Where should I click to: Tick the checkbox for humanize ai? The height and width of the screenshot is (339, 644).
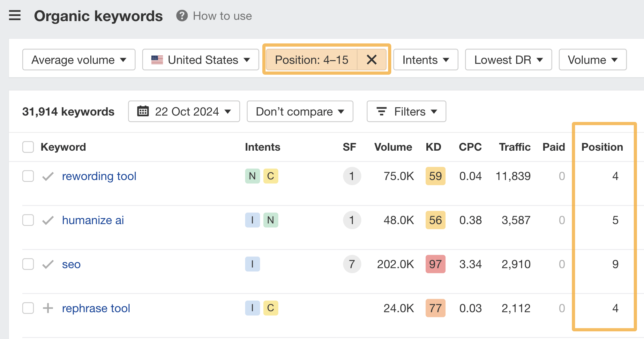(x=28, y=220)
